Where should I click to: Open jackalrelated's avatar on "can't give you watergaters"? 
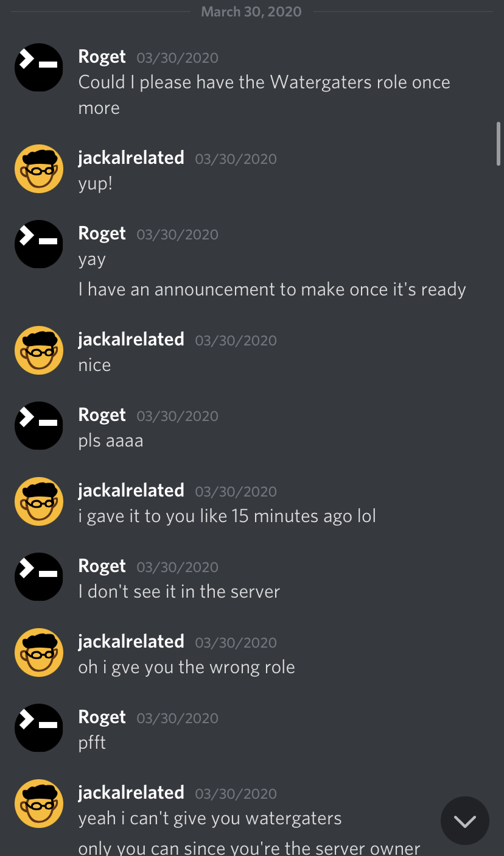point(39,804)
